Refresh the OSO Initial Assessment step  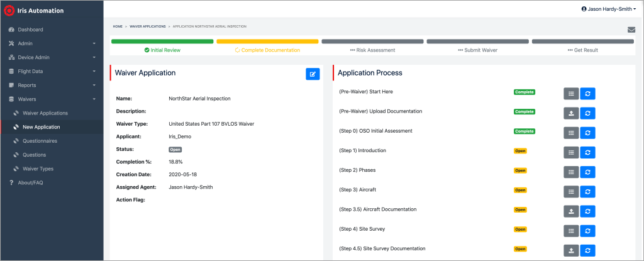pyautogui.click(x=587, y=133)
